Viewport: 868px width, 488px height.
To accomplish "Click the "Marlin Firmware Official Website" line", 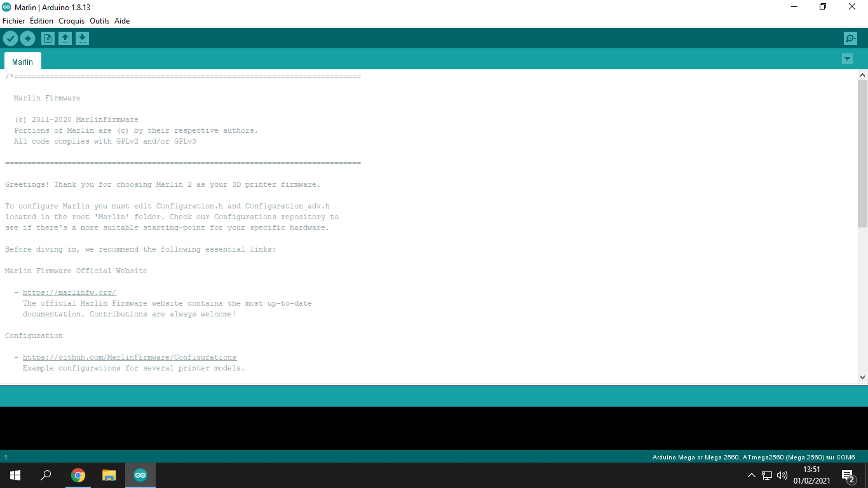I will point(76,271).
